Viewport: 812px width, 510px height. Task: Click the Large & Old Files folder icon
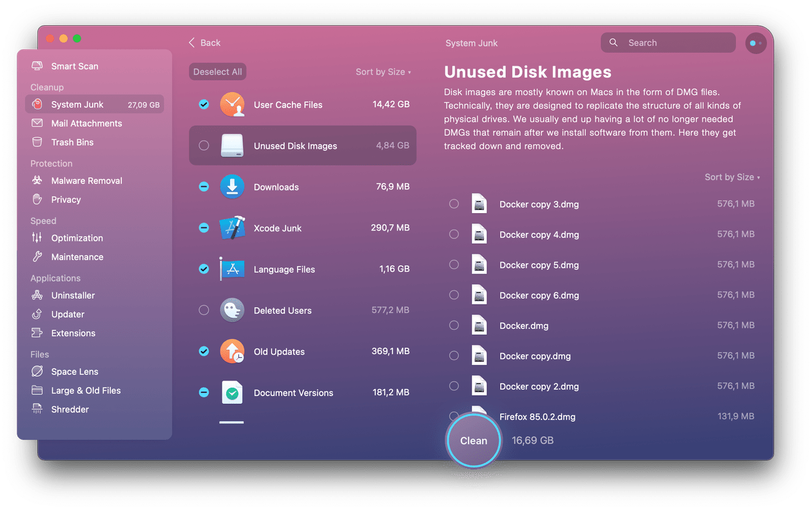point(37,390)
